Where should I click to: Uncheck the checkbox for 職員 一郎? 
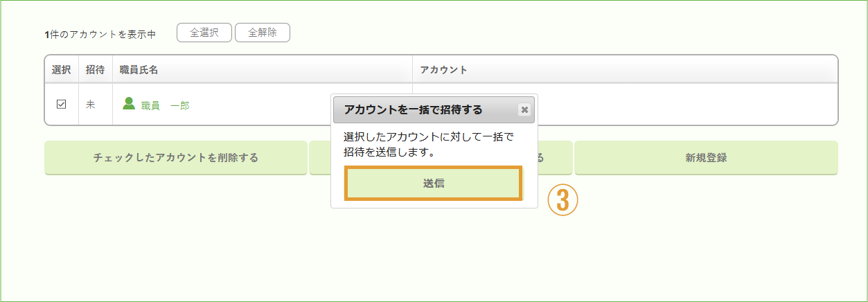click(x=61, y=105)
